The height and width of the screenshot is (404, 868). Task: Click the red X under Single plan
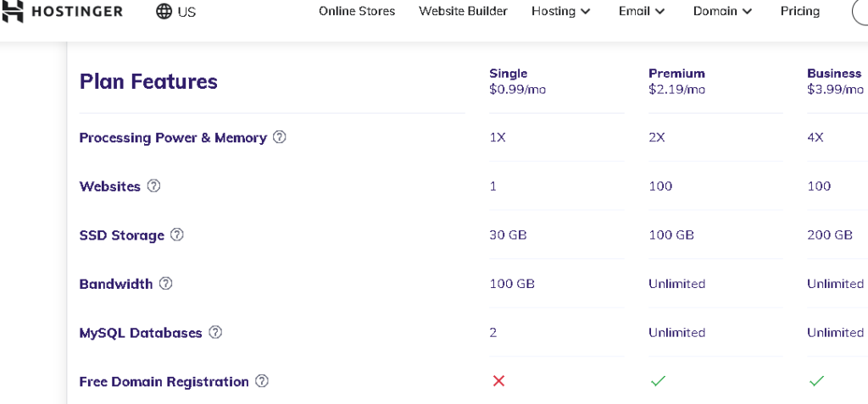tap(498, 381)
